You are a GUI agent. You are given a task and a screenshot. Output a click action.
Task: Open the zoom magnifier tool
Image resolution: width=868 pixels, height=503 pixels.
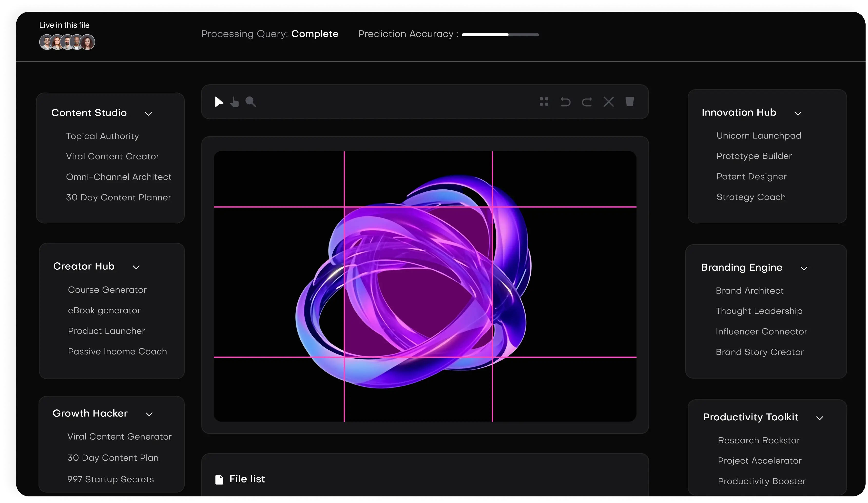(x=251, y=102)
